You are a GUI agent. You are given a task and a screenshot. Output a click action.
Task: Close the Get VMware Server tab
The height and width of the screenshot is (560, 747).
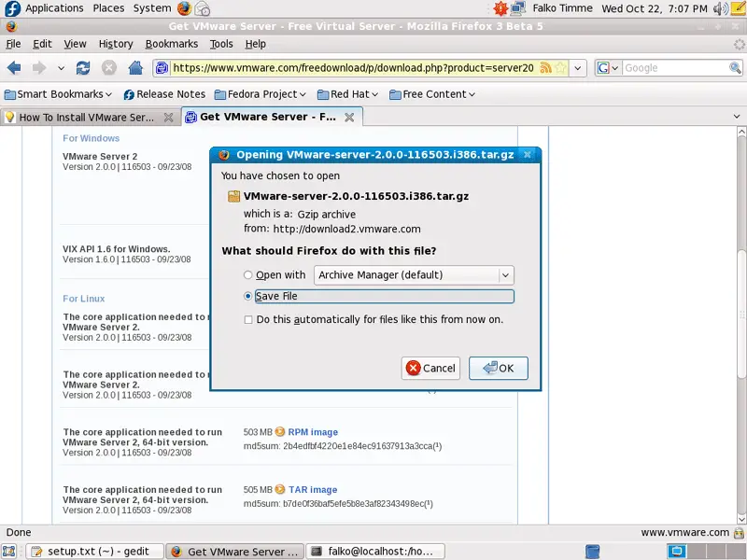click(x=349, y=118)
